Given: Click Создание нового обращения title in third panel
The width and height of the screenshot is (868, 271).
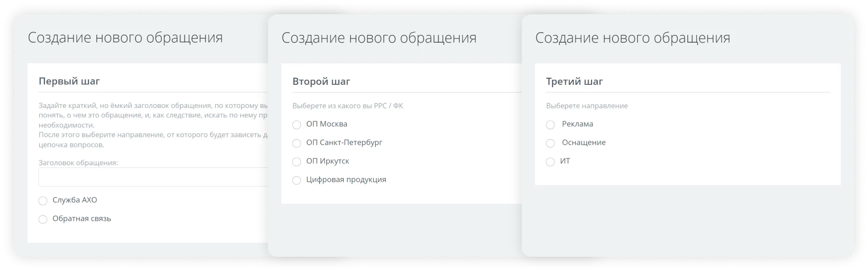Looking at the screenshot, I should click(633, 37).
